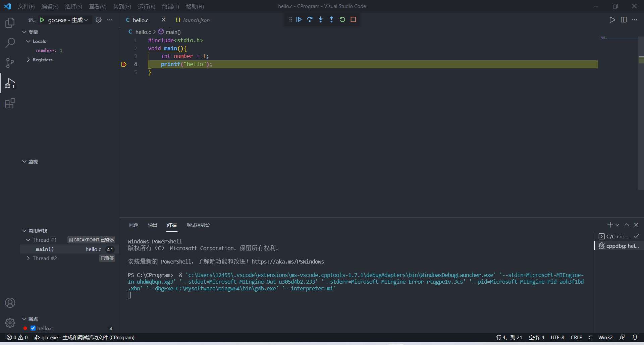
Task: Open the Search view in sidebar
Action: (x=10, y=43)
